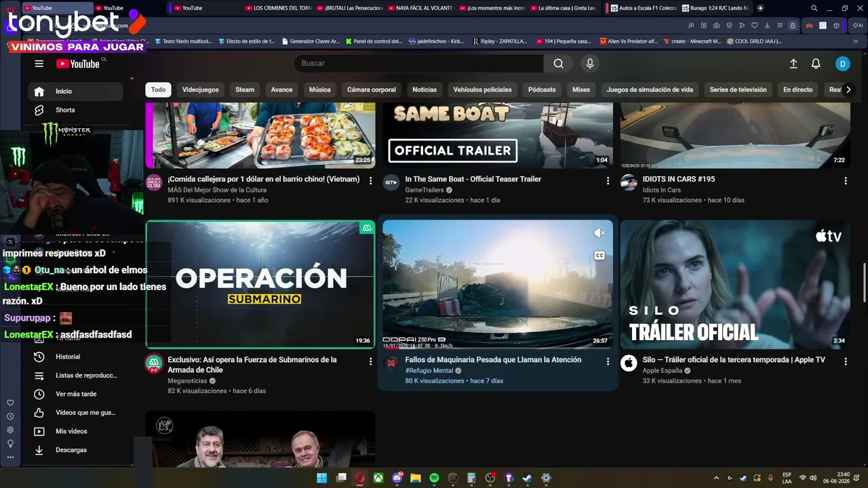The height and width of the screenshot is (488, 868).
Task: Select the Series de televisión chip
Action: pyautogui.click(x=738, y=89)
